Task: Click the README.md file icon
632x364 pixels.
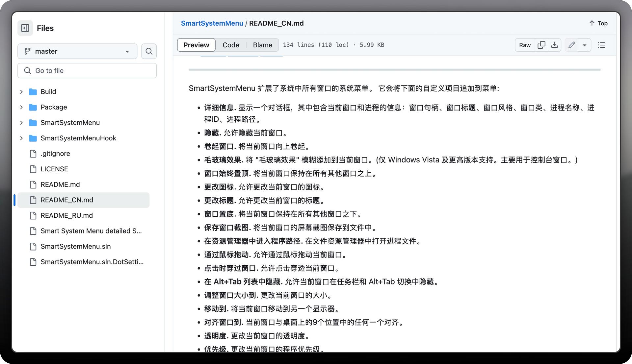Action: (33, 184)
